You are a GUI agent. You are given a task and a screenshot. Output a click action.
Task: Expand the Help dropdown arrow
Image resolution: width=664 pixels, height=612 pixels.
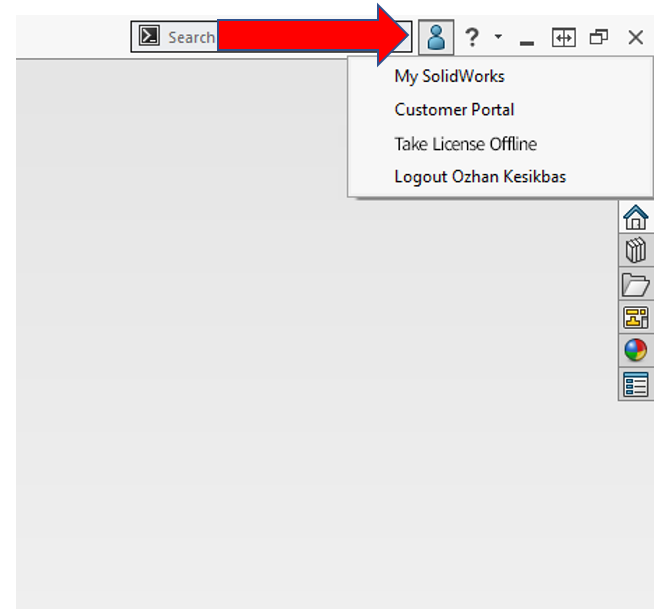498,38
